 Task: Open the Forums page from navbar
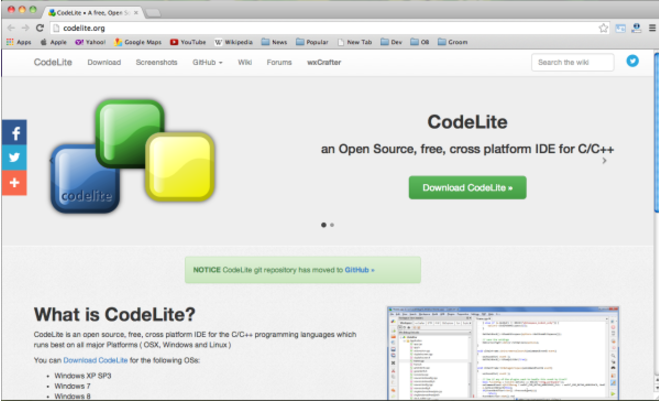point(279,62)
